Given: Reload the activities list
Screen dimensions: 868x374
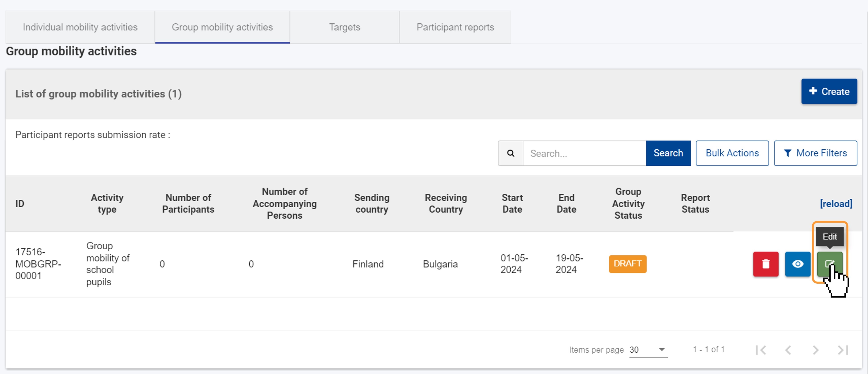Looking at the screenshot, I should [x=836, y=203].
